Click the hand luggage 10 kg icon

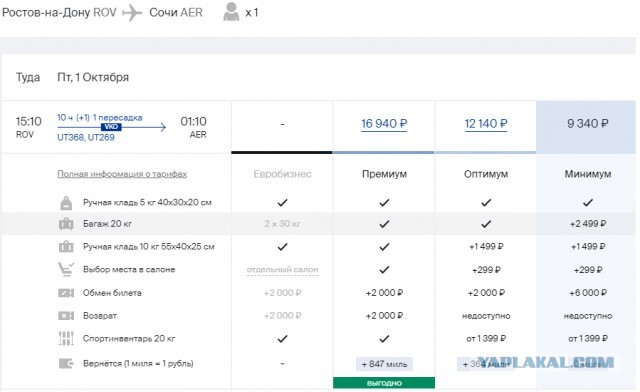click(x=66, y=247)
